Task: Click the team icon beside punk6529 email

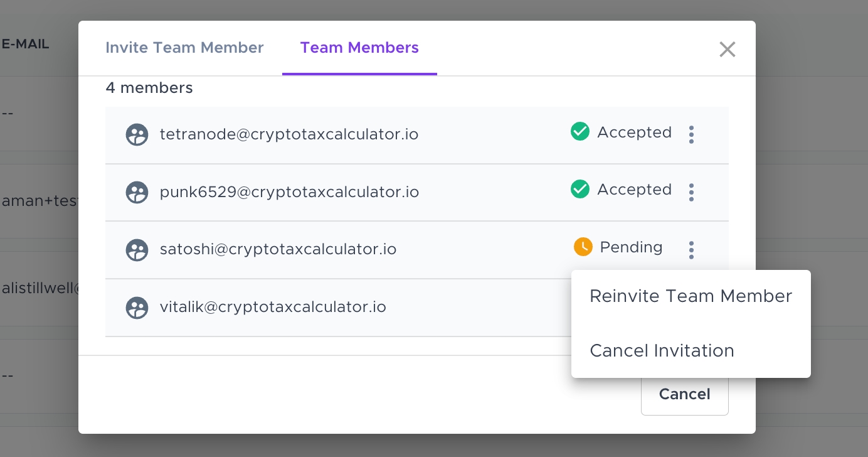Action: (137, 192)
